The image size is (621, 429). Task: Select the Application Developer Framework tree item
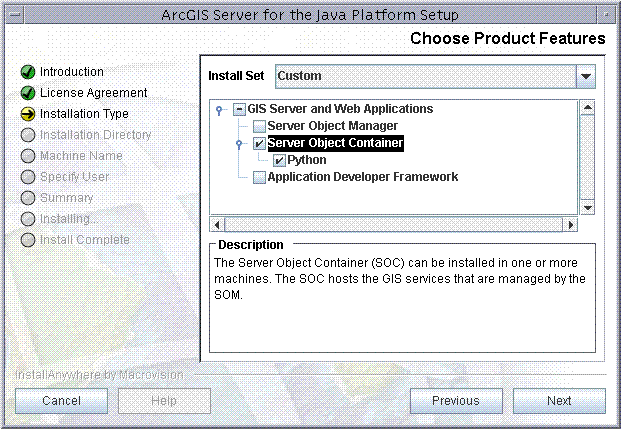363,177
